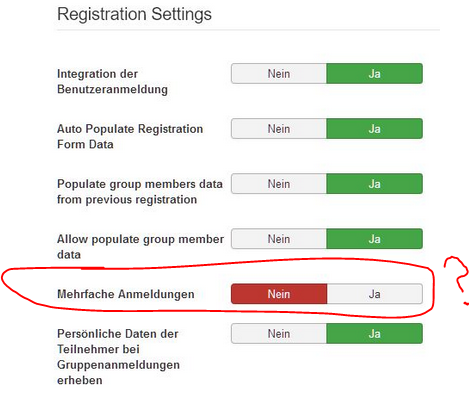Click Persönliche Daten der Teilnehmer bei Gruppenanmeldungen label
This screenshot has height=397, width=469.
tap(118, 357)
